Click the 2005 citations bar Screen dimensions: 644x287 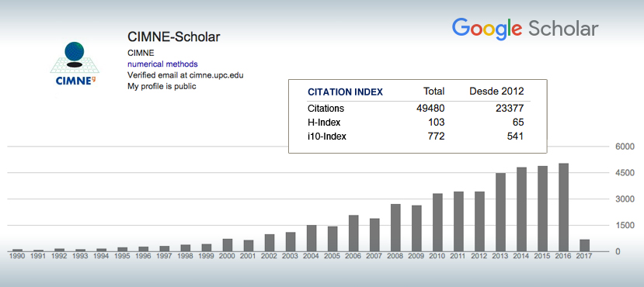click(x=332, y=239)
